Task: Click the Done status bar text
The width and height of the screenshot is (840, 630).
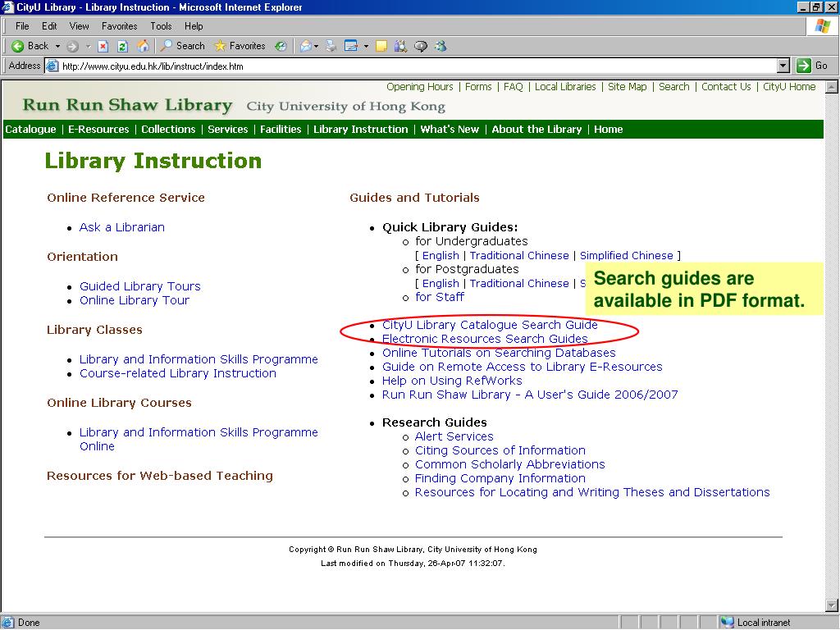Action: 29,623
